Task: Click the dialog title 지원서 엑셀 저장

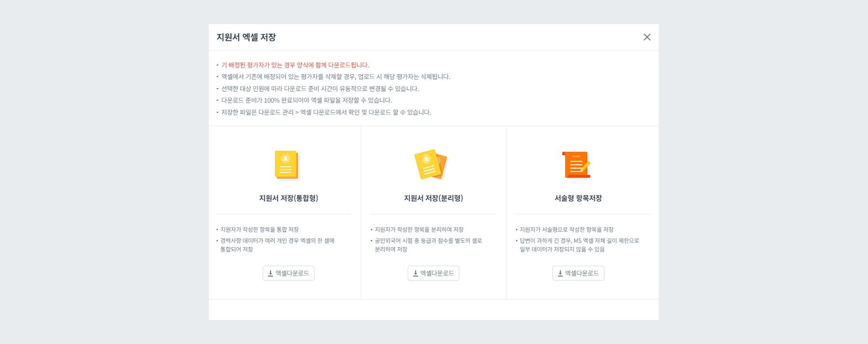Action: click(x=246, y=37)
